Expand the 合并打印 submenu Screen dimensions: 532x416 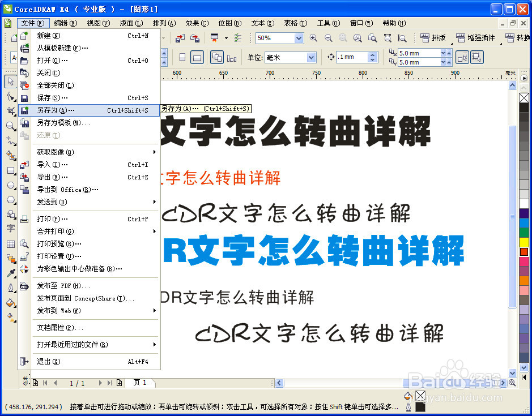pos(155,231)
